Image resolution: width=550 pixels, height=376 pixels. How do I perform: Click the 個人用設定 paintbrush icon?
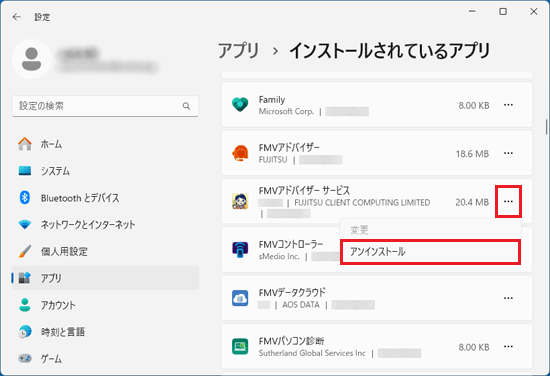tap(25, 251)
